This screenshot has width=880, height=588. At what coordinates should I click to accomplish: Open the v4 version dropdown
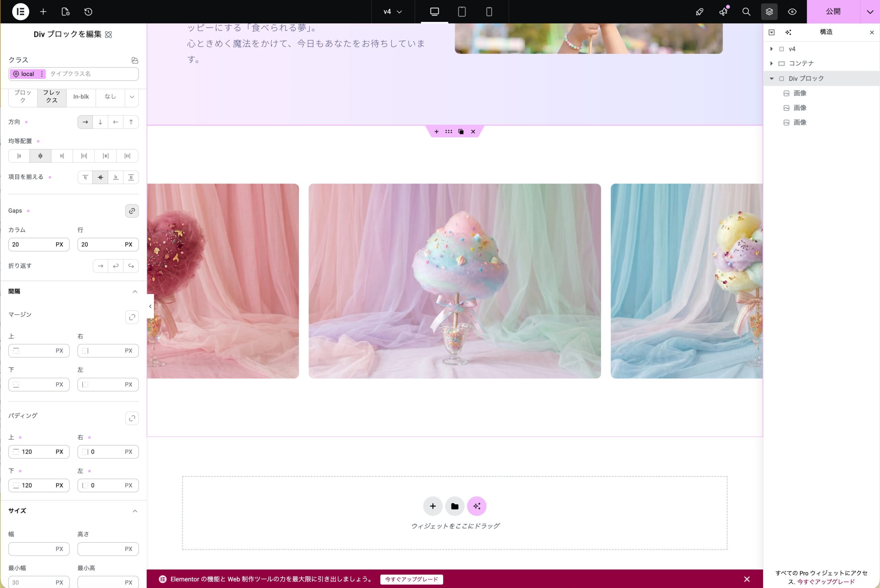392,12
